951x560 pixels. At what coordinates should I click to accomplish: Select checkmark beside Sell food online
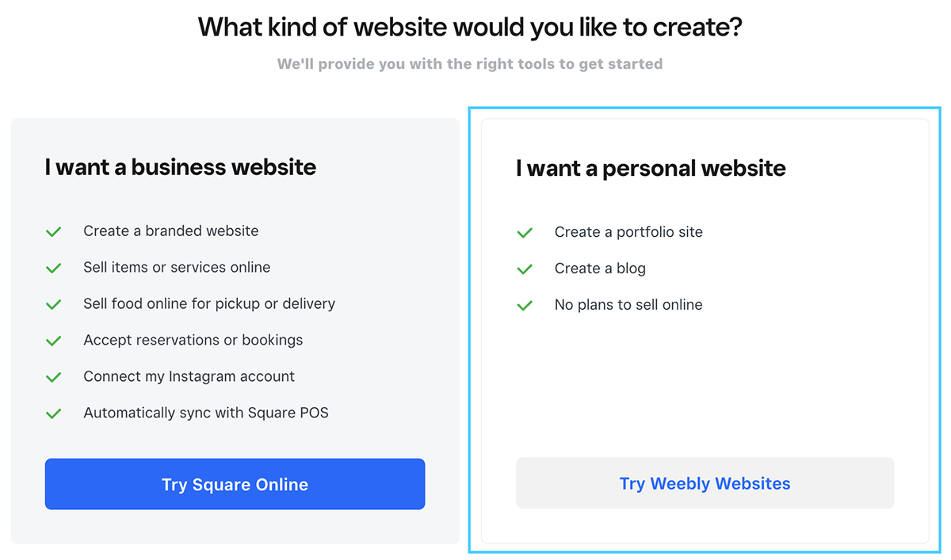(54, 305)
